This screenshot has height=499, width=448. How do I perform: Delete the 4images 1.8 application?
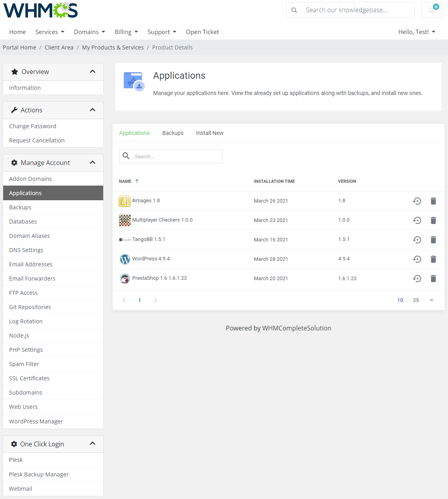point(433,201)
